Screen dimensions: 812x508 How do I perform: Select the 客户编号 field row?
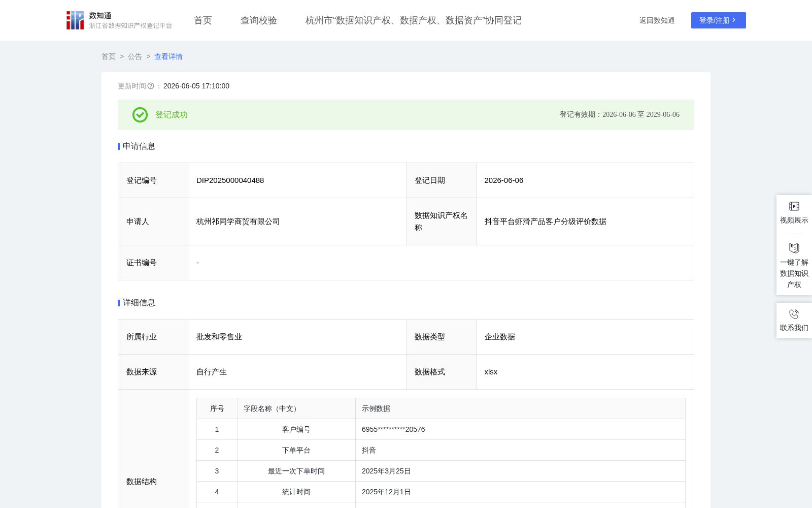coord(441,429)
